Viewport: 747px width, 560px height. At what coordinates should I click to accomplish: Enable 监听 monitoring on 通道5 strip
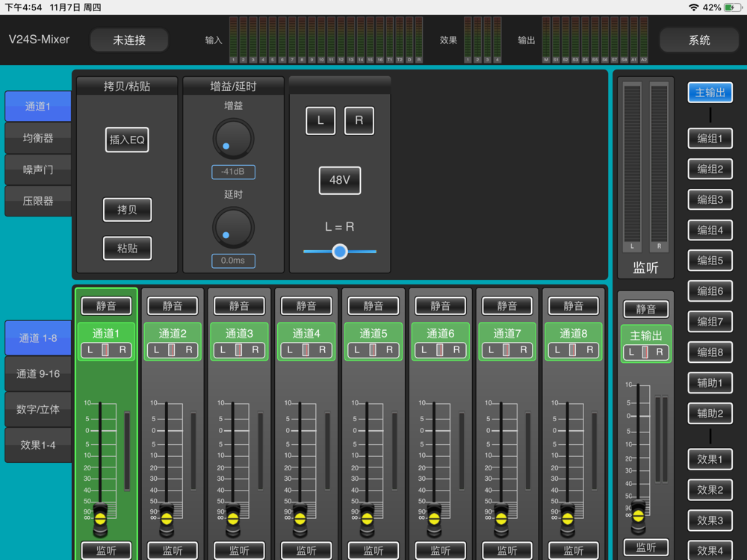373,550
